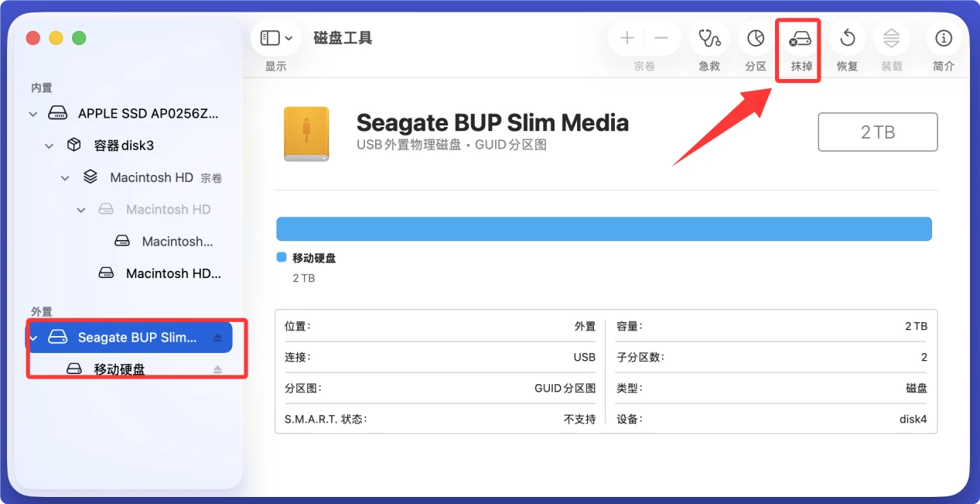Click the S.M.A.R.T. 状态 row
The image size is (980, 504).
coord(440,419)
